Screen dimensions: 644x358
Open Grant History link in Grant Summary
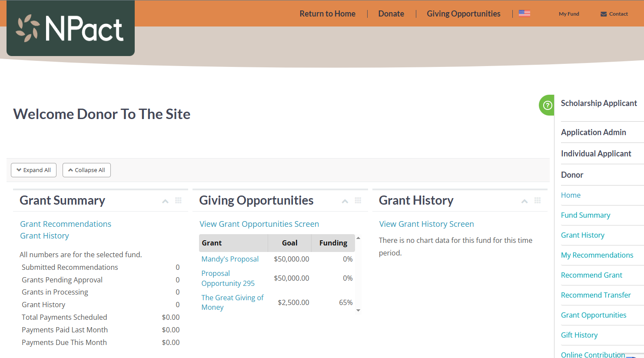(44, 235)
